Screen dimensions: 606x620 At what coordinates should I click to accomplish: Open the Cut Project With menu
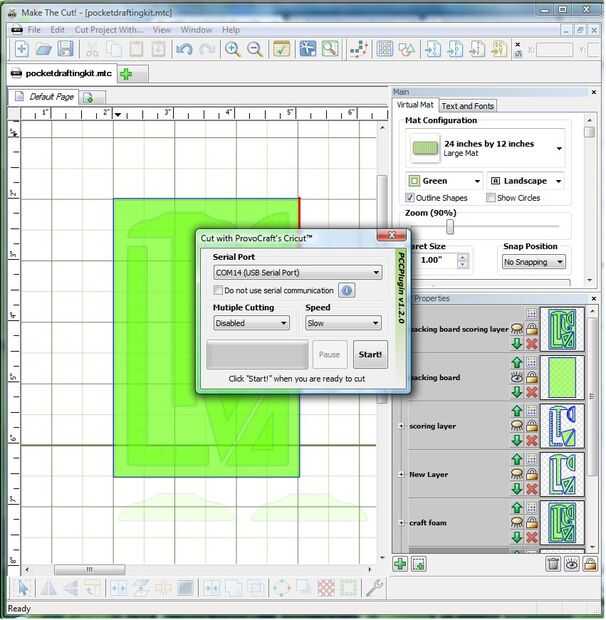pyautogui.click(x=109, y=30)
